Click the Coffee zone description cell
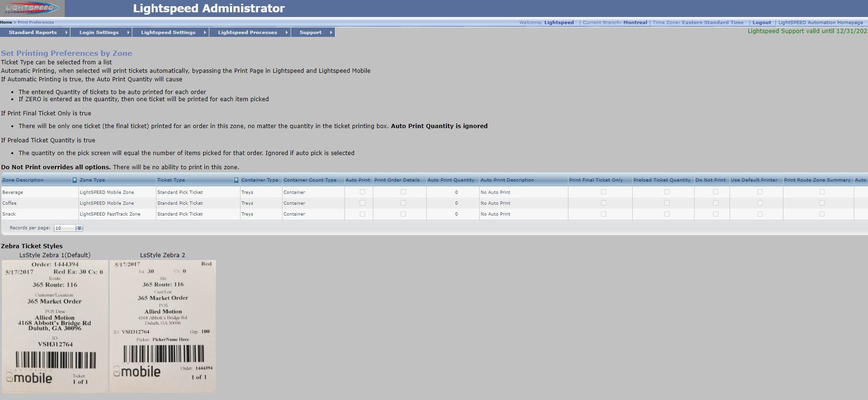This screenshot has height=400, width=868. click(40, 203)
